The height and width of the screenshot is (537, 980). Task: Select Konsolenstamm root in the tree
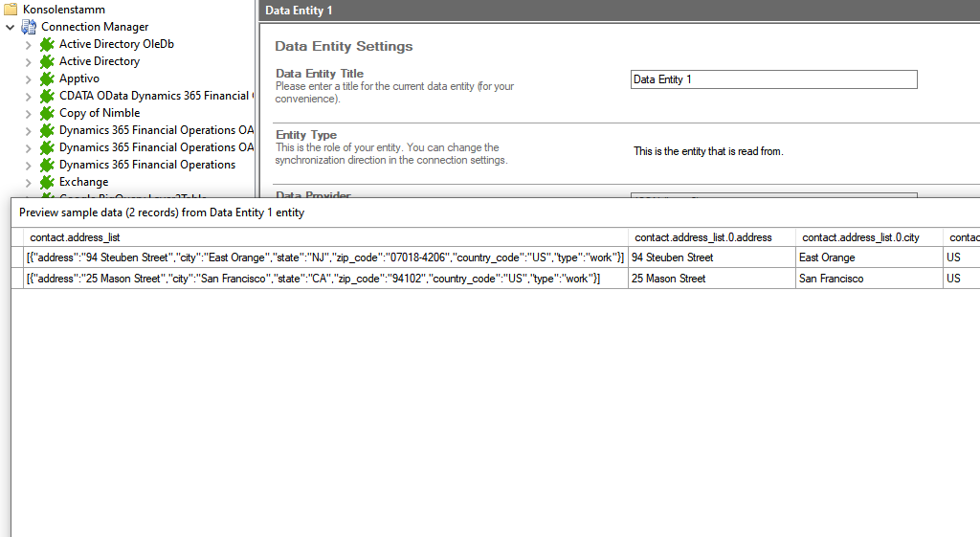pyautogui.click(x=64, y=10)
